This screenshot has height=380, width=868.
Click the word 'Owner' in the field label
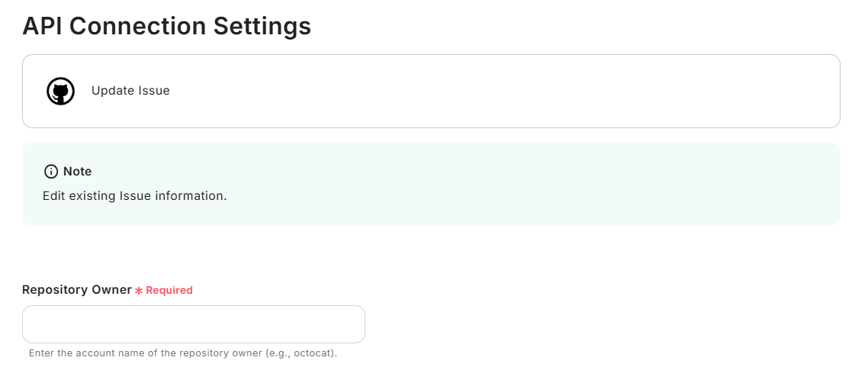113,290
